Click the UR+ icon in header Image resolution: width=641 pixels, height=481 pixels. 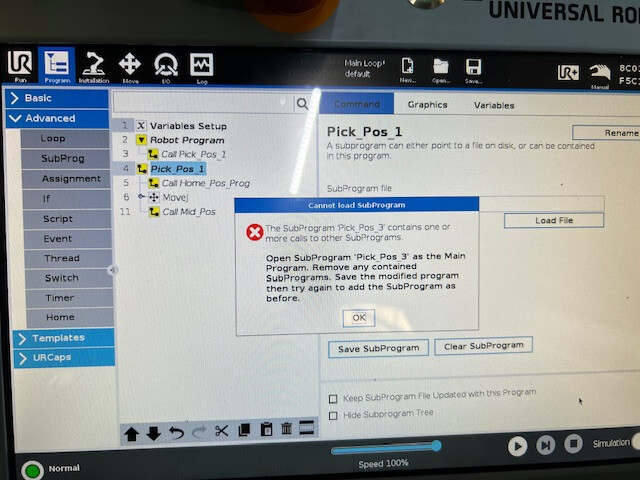click(568, 73)
